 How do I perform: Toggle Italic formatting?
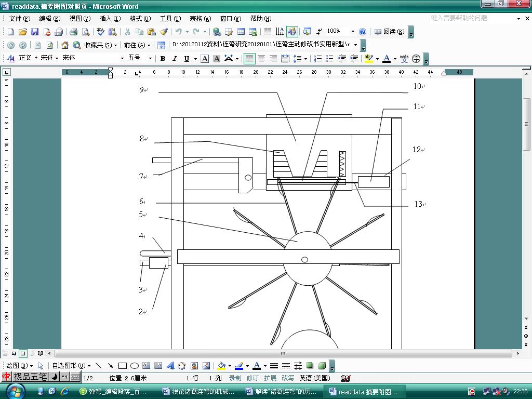click(x=175, y=59)
